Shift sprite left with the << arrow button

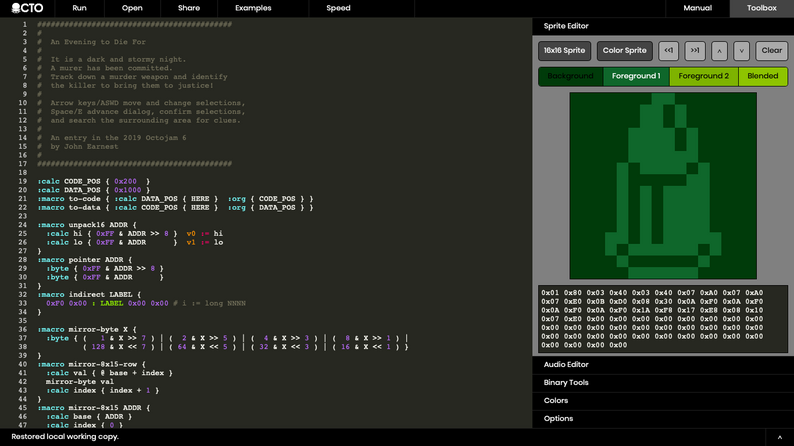coord(668,50)
